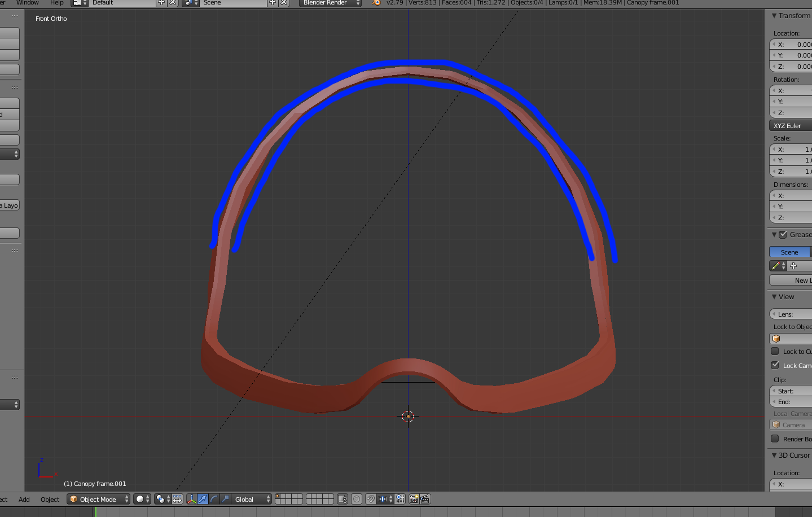
Task: Collapse the View panel
Action: (774, 297)
